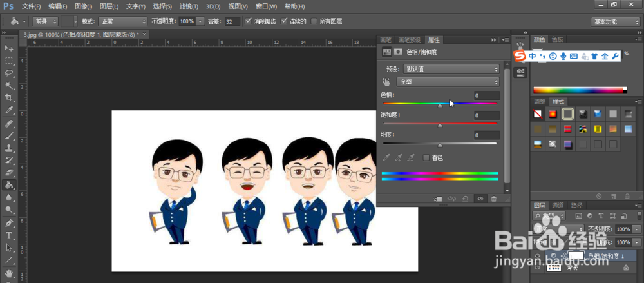Click the saturation slider handle
Image resolution: width=644 pixels, height=283 pixels.
(440, 126)
